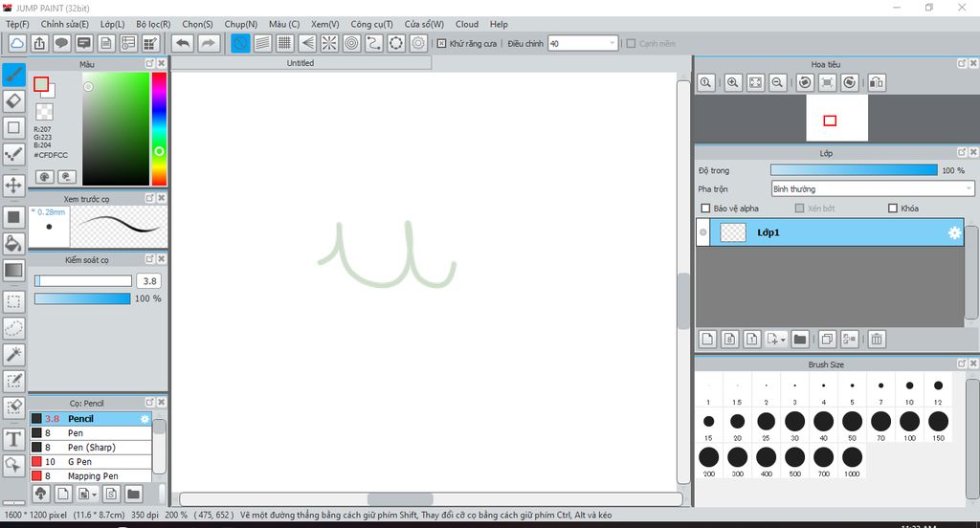Choose brush size 100 preset
Screen dimensions: 980x528
[x=909, y=425]
